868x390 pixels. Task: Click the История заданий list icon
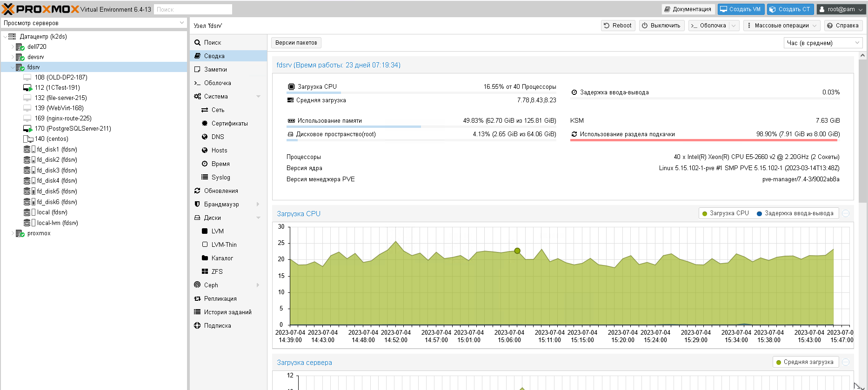click(x=197, y=312)
